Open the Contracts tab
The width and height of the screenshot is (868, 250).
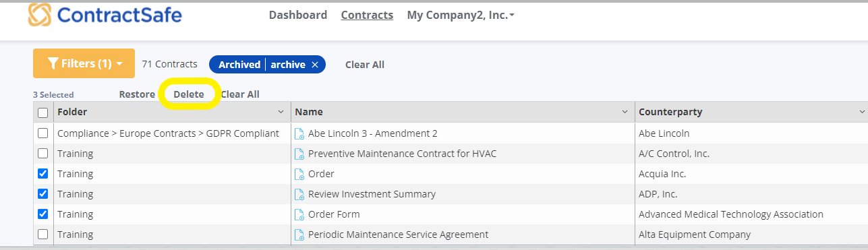click(367, 15)
